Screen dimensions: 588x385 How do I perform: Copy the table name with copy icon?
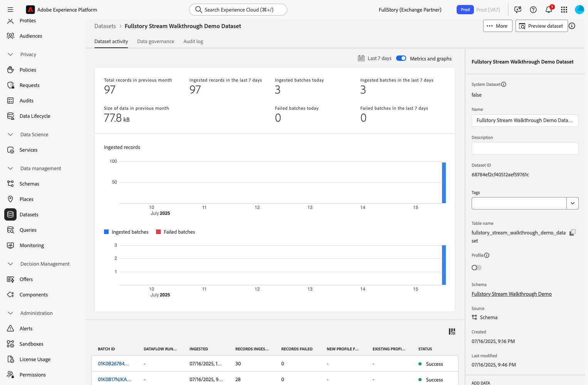coord(573,233)
